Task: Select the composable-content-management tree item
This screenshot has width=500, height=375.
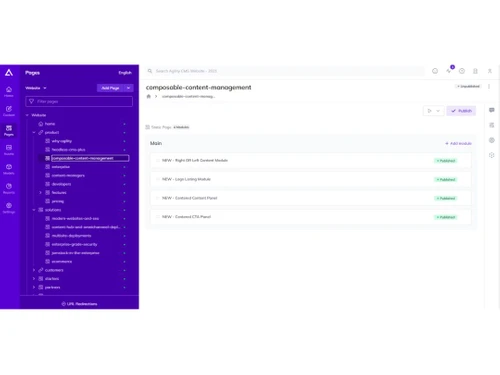Action: (90, 158)
